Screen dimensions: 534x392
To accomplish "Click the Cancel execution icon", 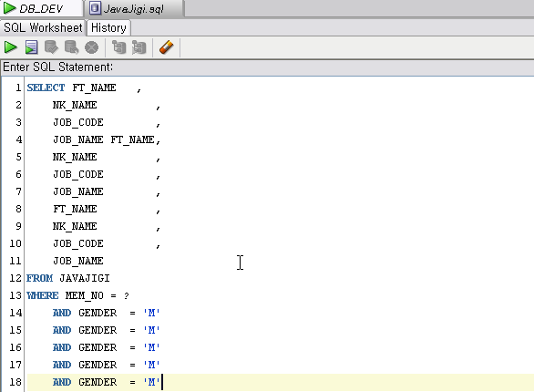I will click(92, 47).
